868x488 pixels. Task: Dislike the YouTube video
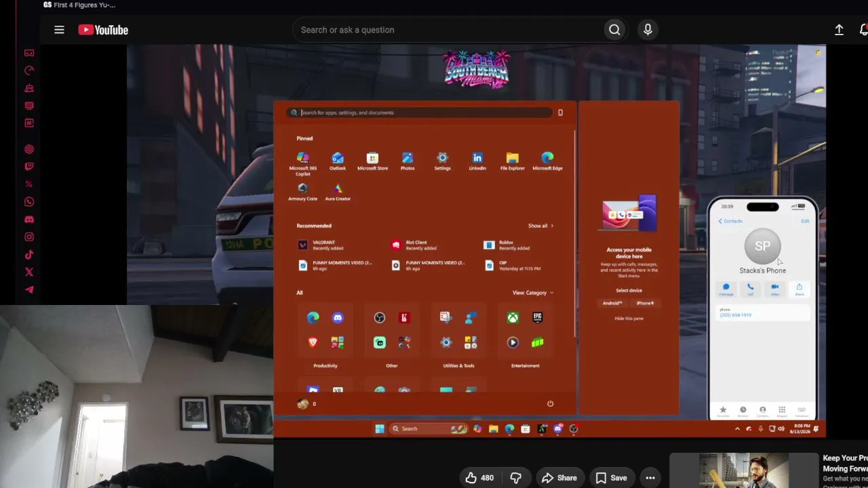[x=515, y=478]
